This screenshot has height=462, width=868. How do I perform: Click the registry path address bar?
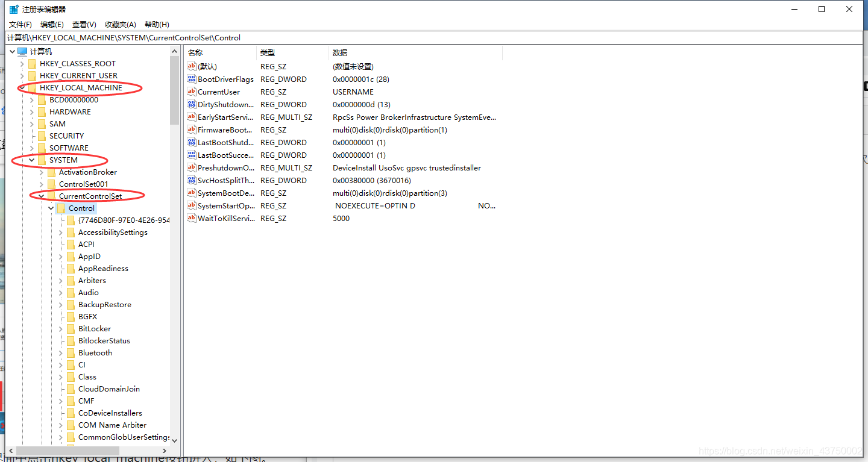tap(434, 37)
